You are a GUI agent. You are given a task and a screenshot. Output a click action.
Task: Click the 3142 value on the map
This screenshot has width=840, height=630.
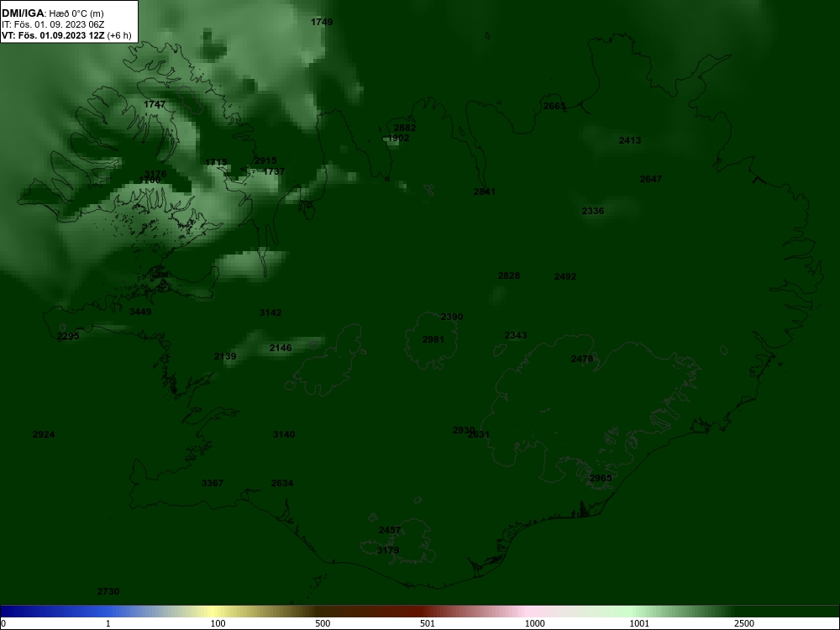click(270, 312)
